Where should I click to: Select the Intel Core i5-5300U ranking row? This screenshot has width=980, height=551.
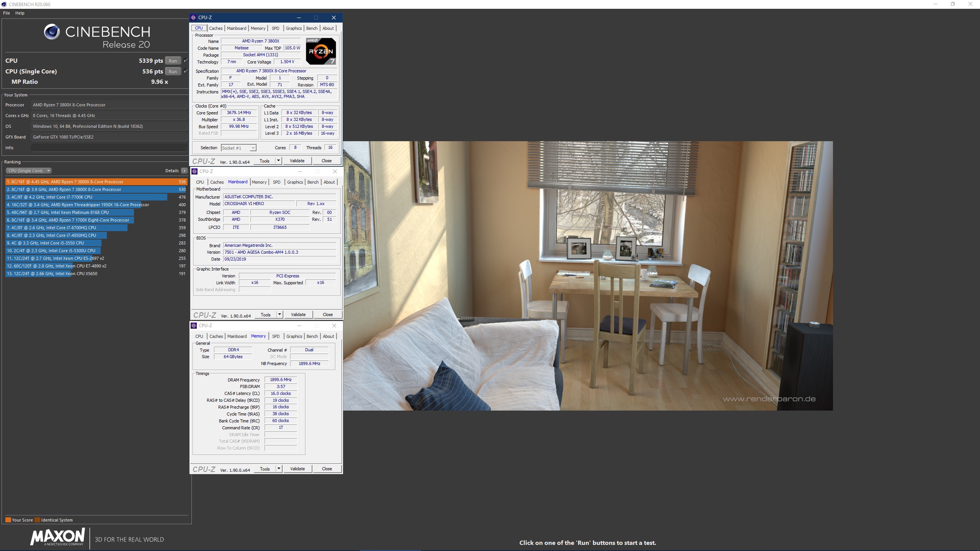[96, 251]
